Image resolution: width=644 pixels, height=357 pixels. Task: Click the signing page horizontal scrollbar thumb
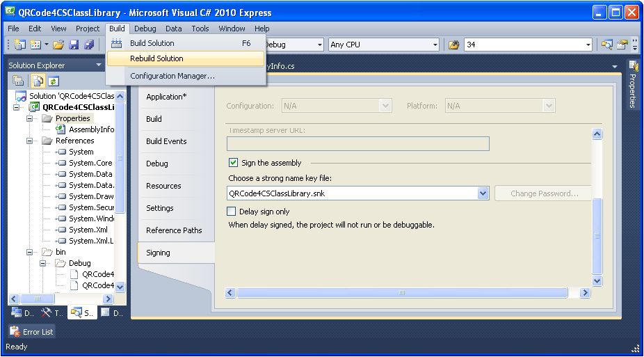click(402, 292)
